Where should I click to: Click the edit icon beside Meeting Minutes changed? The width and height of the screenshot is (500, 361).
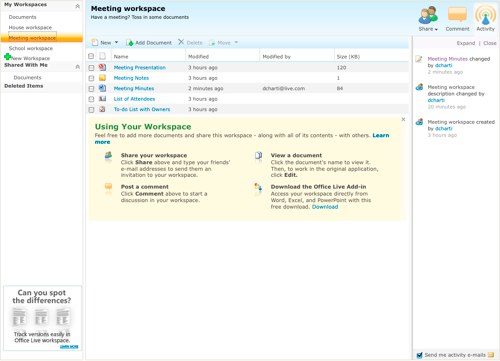pos(419,59)
